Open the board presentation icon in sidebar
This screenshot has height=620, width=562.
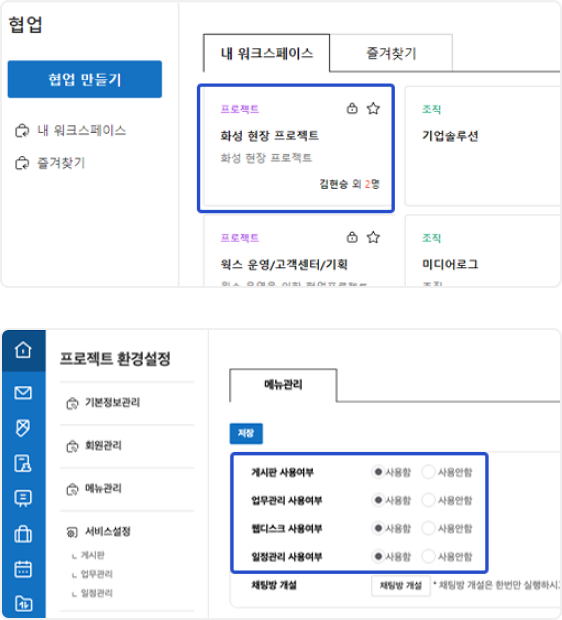click(x=23, y=498)
